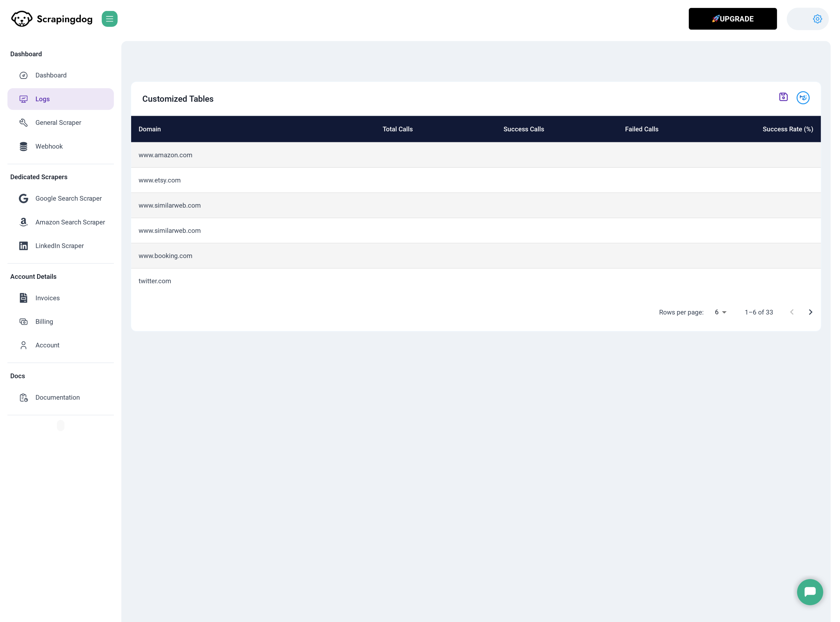Click the Docs section heading
The image size is (840, 622).
tap(17, 376)
